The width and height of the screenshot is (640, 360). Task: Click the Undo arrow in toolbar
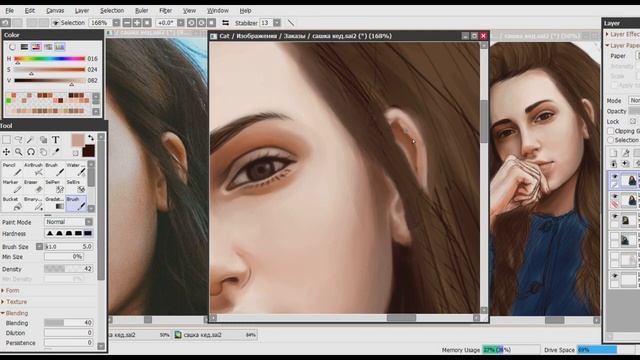(6, 23)
